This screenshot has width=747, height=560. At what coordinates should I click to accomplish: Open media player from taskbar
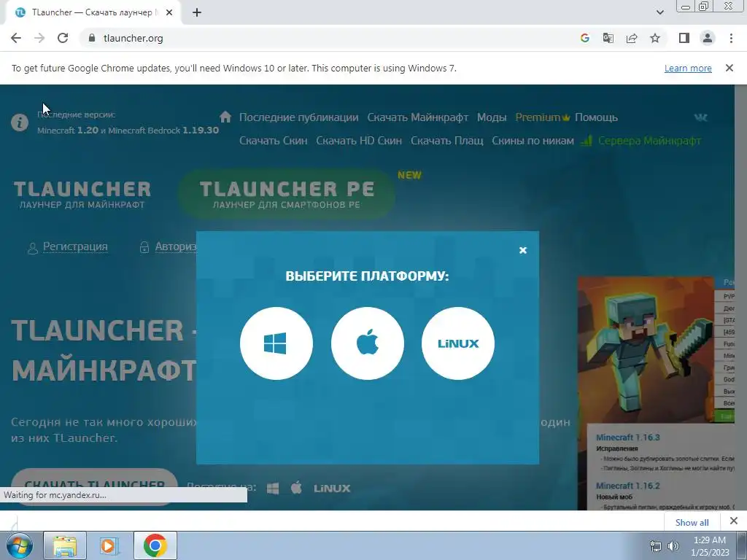[x=109, y=545]
